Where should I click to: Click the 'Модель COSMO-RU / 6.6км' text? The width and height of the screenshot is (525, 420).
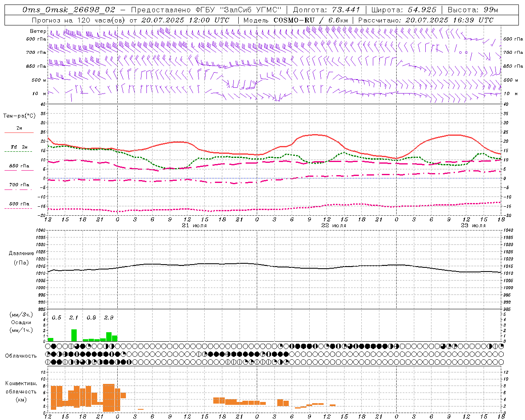[x=295, y=20]
